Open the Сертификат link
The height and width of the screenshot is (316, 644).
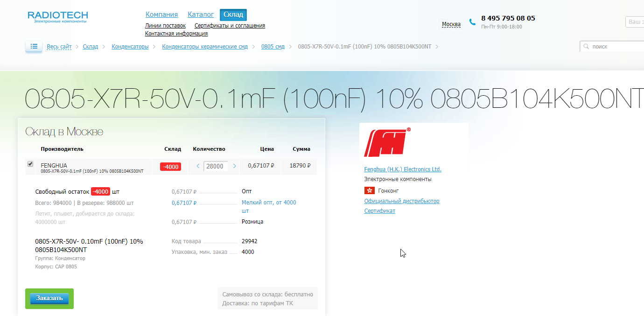point(379,211)
